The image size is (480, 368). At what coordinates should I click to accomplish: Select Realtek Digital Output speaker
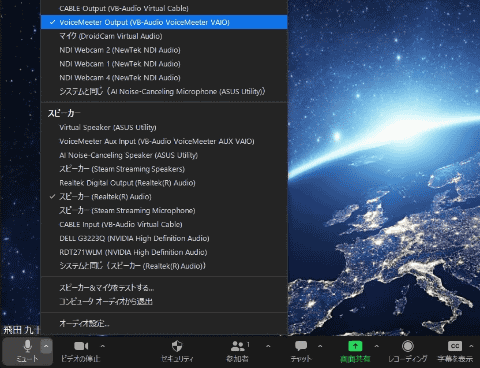[x=164, y=183]
